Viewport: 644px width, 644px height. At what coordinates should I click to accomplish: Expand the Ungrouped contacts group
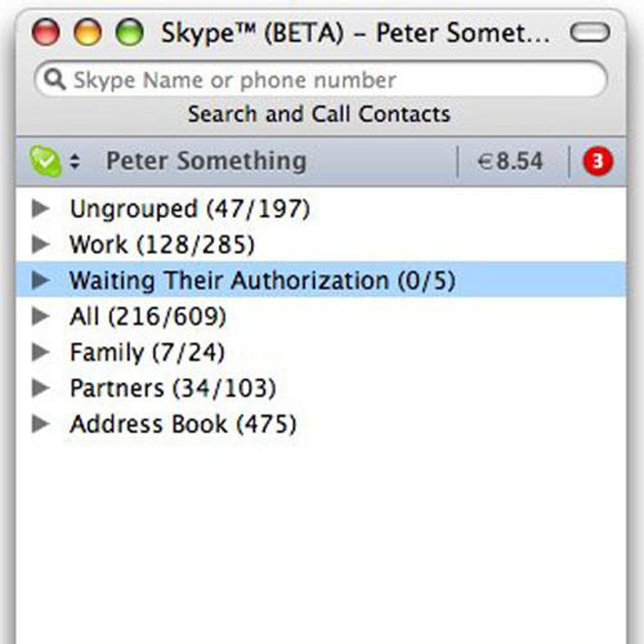40,209
